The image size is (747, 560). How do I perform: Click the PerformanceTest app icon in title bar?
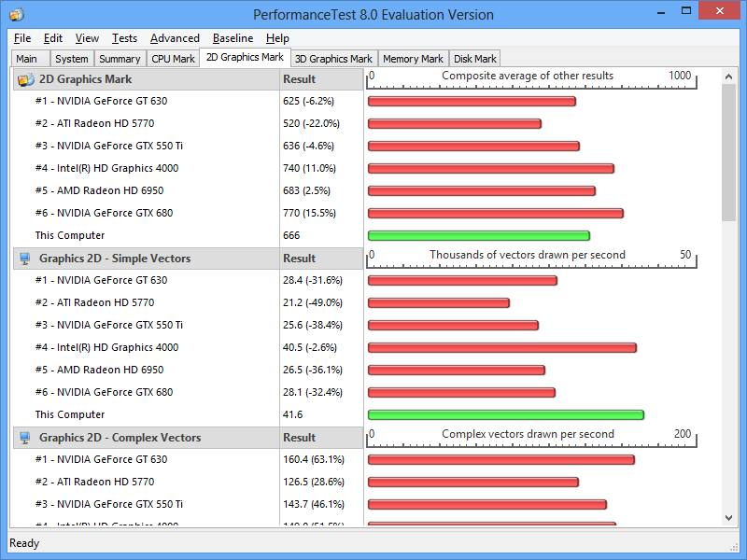pos(17,14)
